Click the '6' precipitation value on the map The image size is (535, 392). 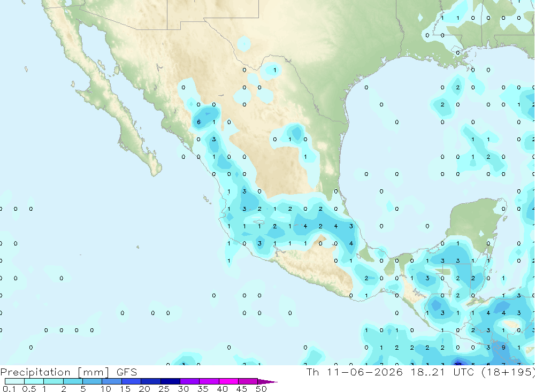198,122
